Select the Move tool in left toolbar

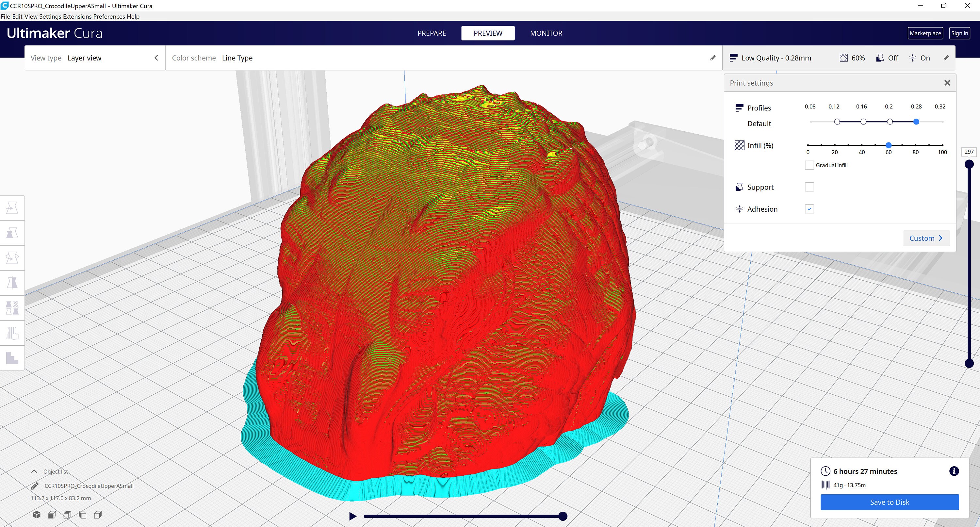(x=12, y=208)
